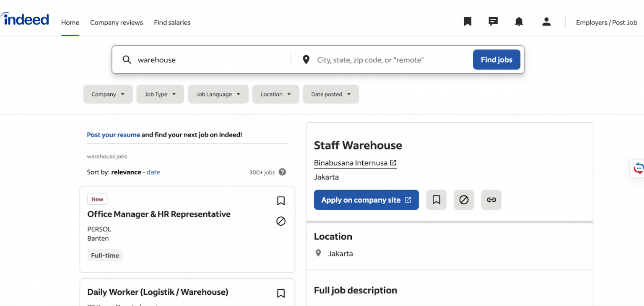The image size is (644, 306).
Task: Open the messages icon in header
Action: (x=493, y=22)
